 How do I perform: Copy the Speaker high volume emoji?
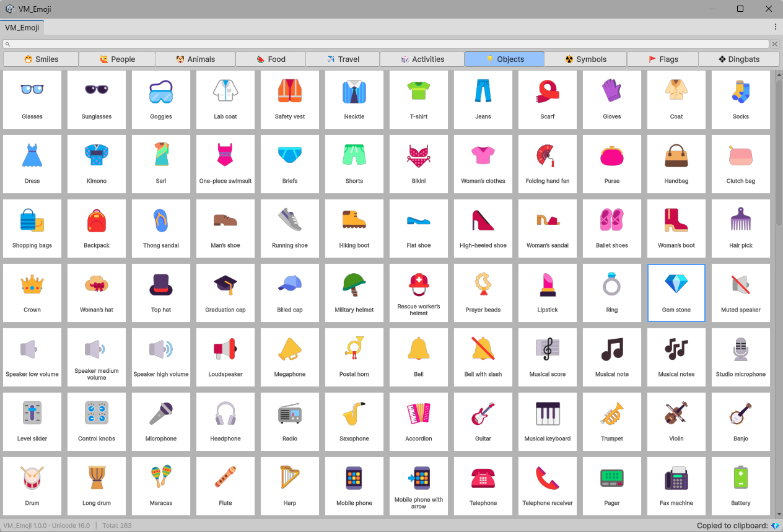(161, 357)
